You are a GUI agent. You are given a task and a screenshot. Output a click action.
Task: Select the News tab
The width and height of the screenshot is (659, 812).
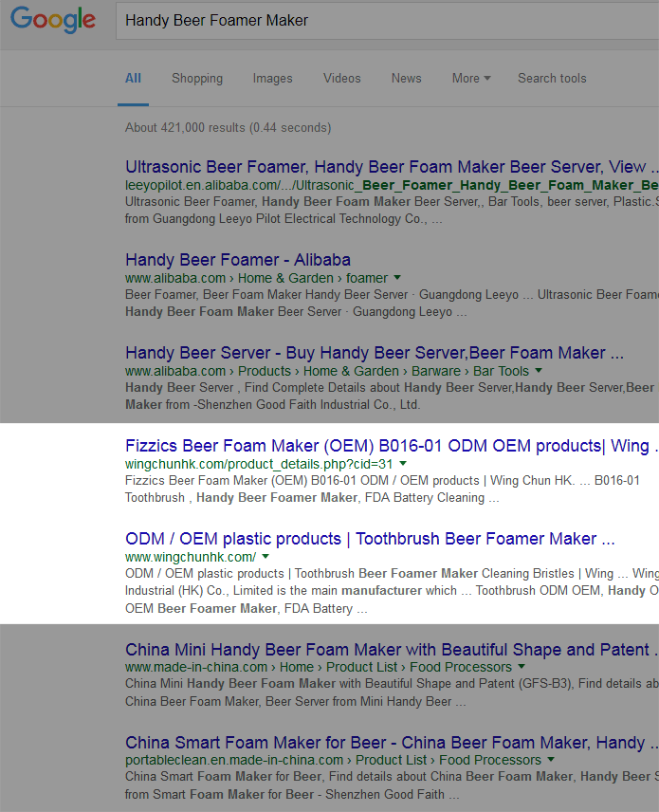point(406,79)
